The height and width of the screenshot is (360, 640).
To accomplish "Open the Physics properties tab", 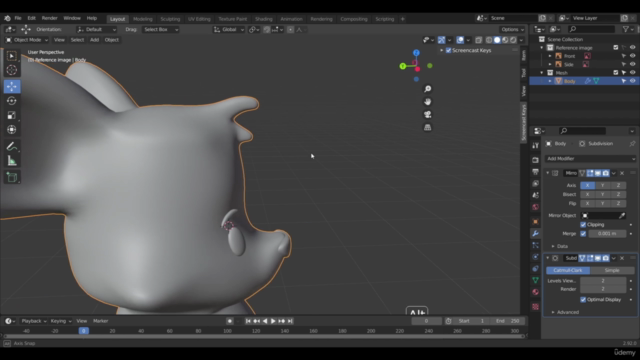I will coord(536,257).
